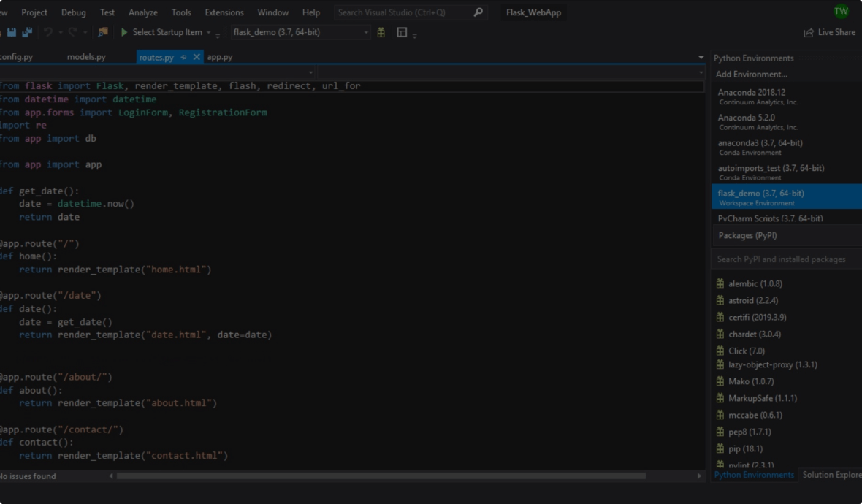The image size is (862, 504).
Task: Click the Find in Files folder icon
Action: coord(103,32)
